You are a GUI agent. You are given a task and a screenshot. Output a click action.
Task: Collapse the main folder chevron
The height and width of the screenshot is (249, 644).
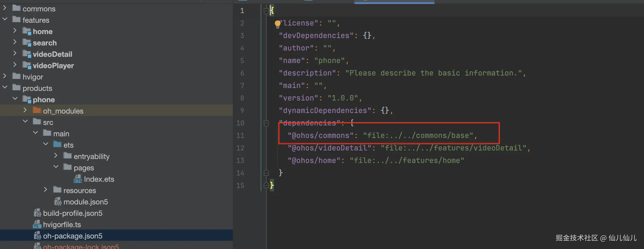35,133
